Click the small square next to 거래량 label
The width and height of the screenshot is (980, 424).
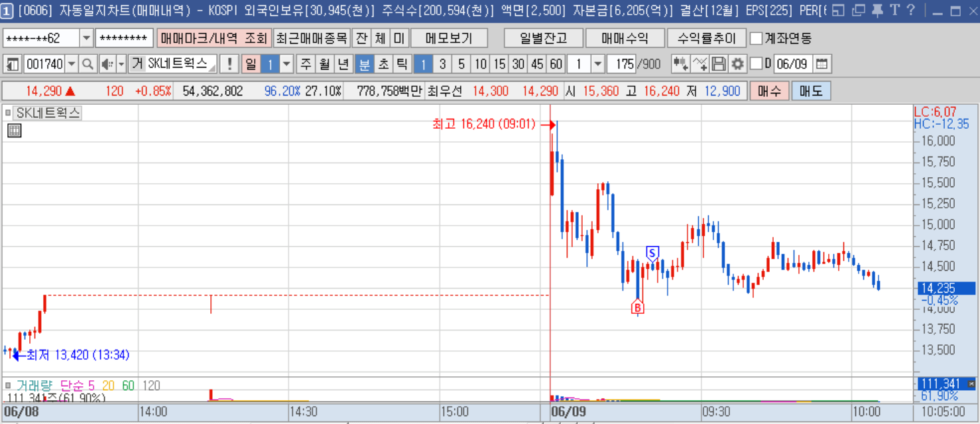[8, 385]
